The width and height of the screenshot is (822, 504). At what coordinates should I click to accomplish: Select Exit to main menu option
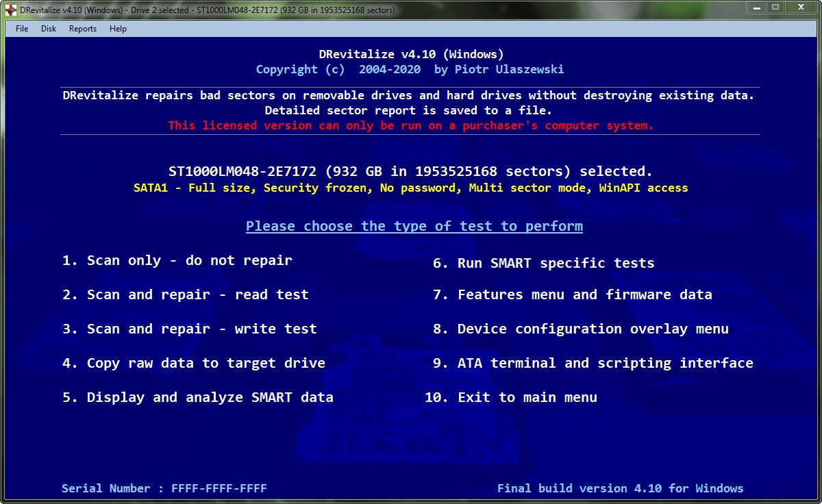511,398
